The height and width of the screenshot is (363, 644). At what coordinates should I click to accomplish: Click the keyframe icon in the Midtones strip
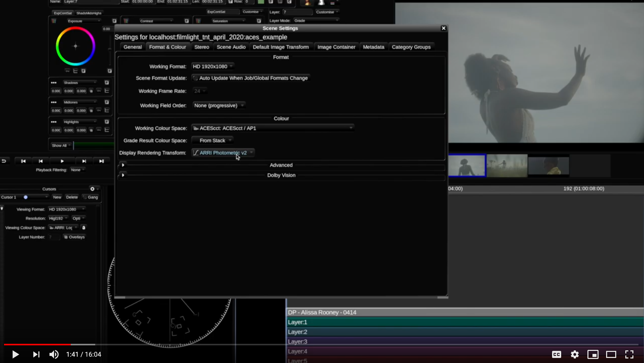tap(99, 110)
